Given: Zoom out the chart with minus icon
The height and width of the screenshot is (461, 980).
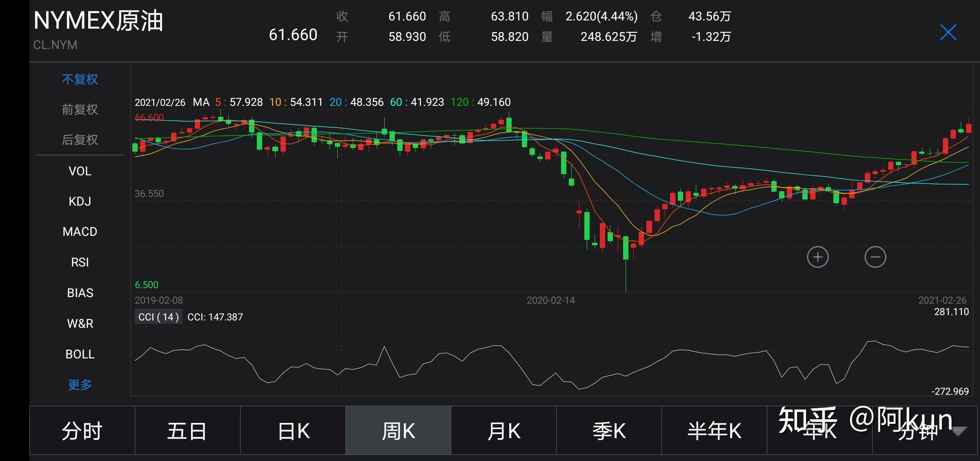Looking at the screenshot, I should pyautogui.click(x=875, y=257).
